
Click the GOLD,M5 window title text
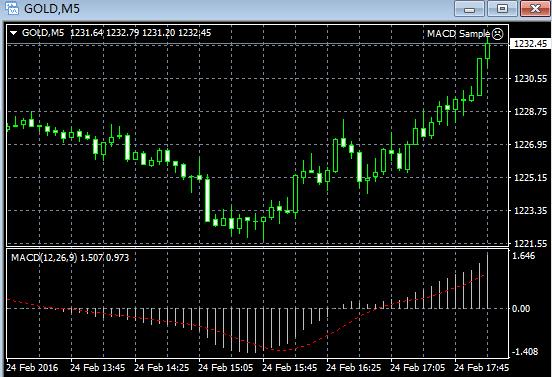pos(52,8)
